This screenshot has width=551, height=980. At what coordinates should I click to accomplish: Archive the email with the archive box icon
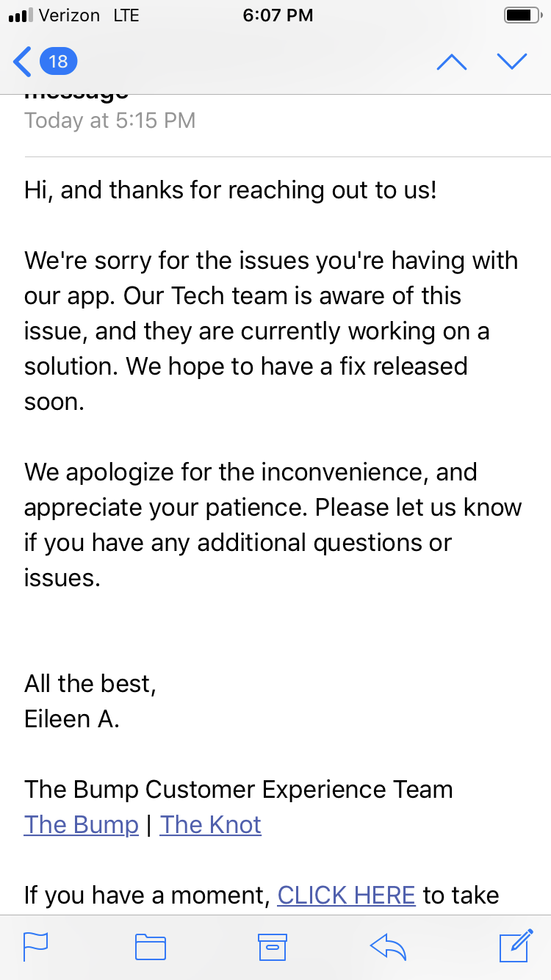tap(272, 947)
